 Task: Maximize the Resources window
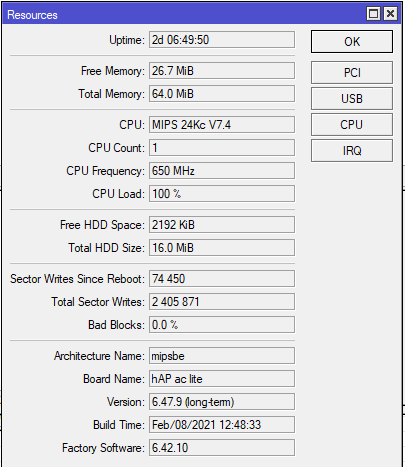(x=373, y=14)
